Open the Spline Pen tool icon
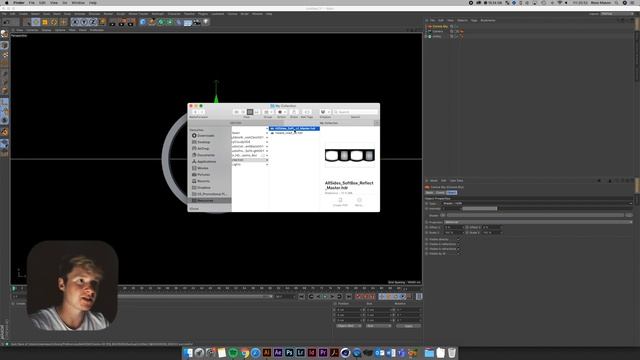 [x=152, y=22]
